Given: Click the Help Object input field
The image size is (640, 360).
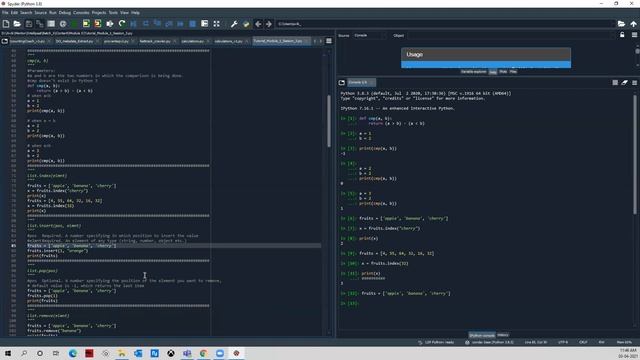Looking at the screenshot, I should pyautogui.click(x=511, y=36).
